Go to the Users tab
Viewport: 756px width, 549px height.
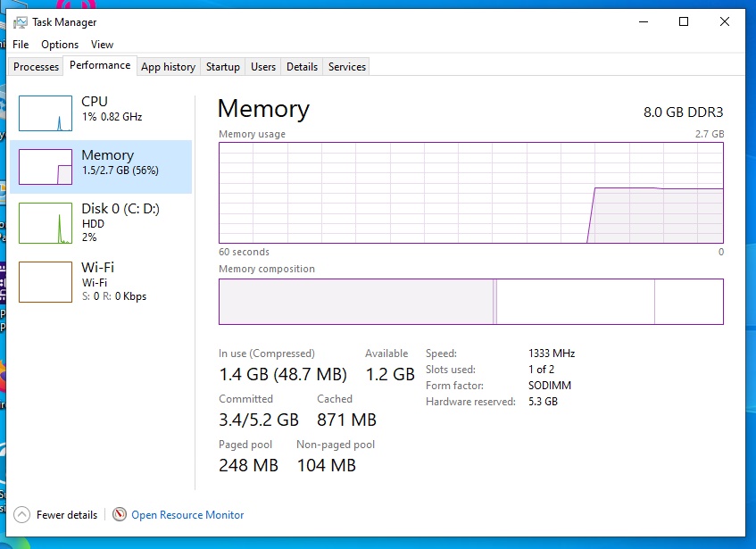263,67
